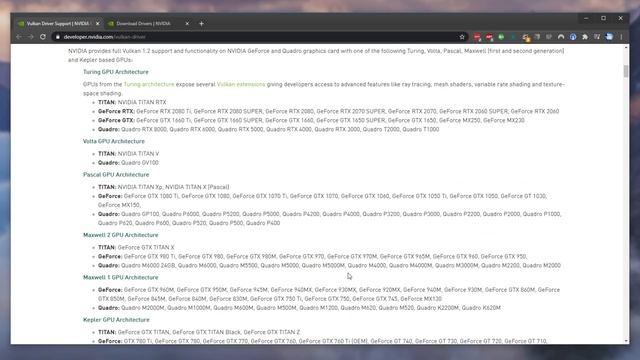Image resolution: width=640 pixels, height=360 pixels.
Task: Go back using the browser back arrow
Action: point(19,37)
